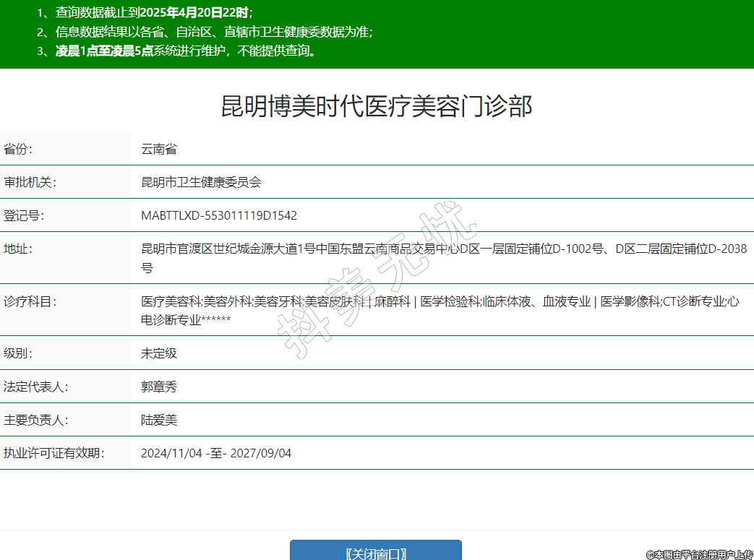Click the level value 未定级
Viewport: 754px width, 560px height.
click(x=159, y=353)
